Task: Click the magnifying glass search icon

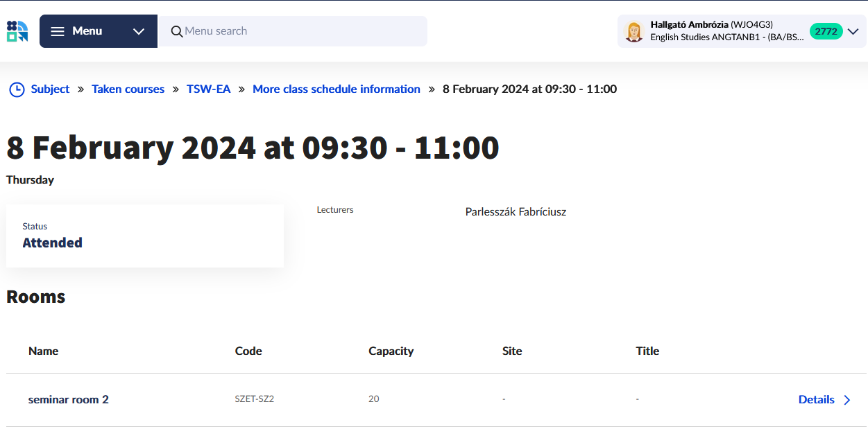Action: [177, 31]
